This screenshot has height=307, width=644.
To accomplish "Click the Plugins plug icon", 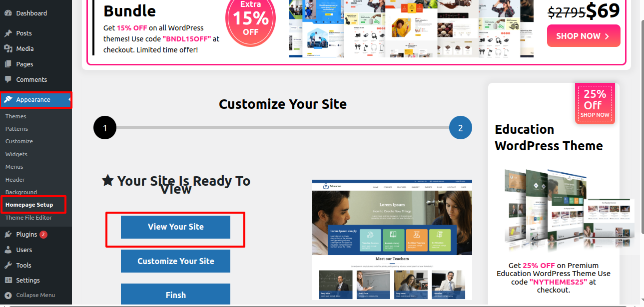I will [x=8, y=235].
